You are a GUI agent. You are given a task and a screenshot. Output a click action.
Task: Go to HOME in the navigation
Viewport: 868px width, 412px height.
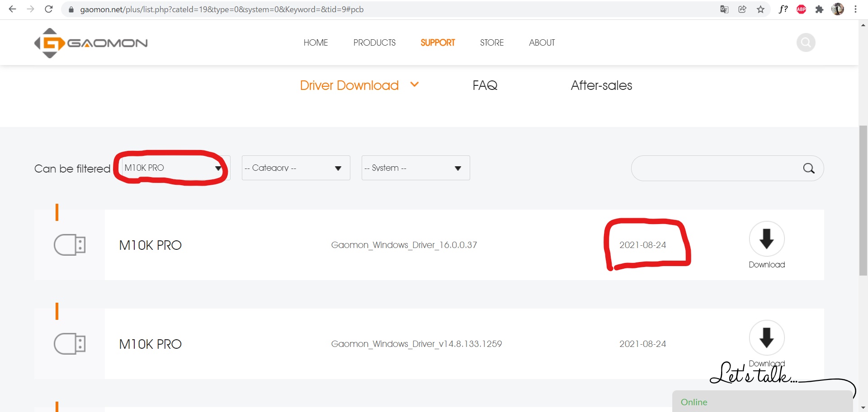[x=316, y=42]
